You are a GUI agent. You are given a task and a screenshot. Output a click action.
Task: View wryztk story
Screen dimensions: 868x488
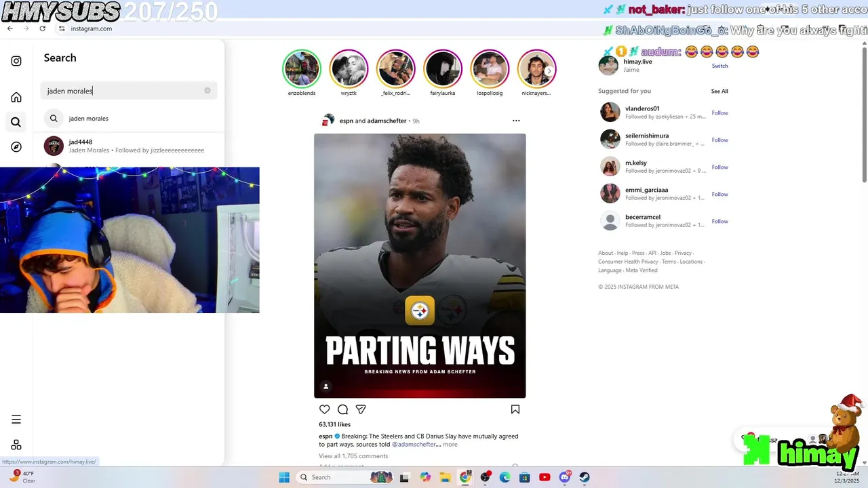coord(349,68)
